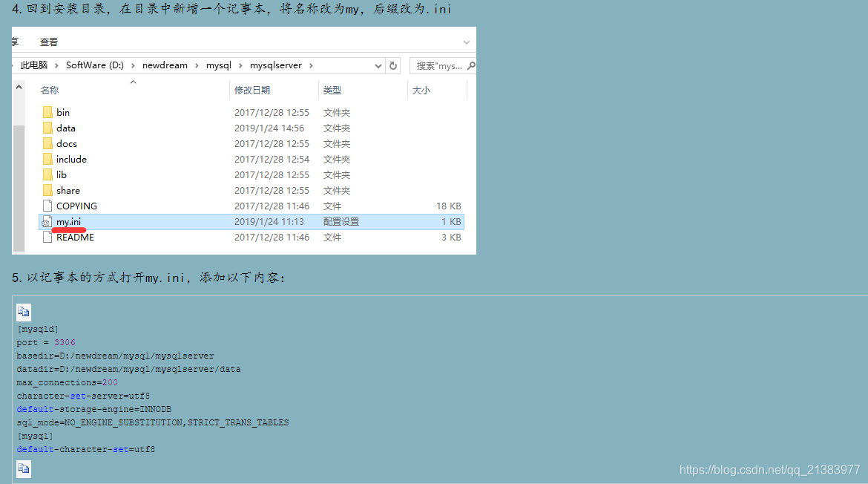Select the README file name
This screenshot has height=484, width=868.
75,237
